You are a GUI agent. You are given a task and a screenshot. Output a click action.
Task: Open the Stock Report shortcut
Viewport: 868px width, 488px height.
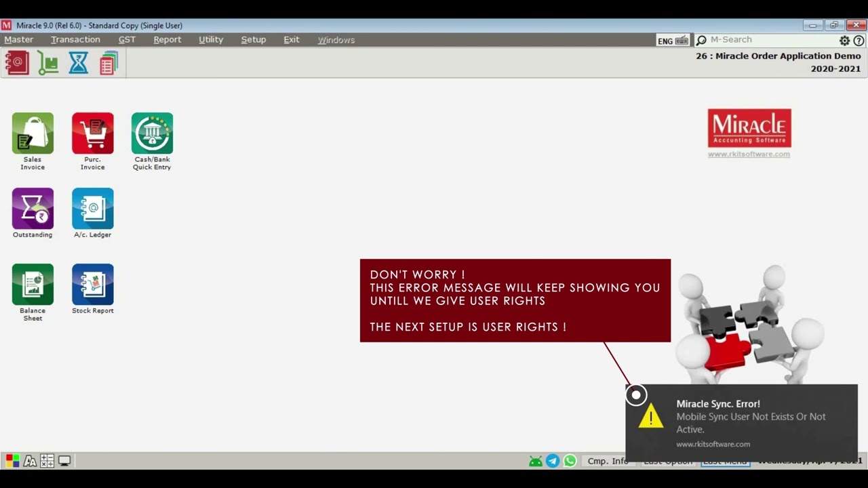[93, 289]
